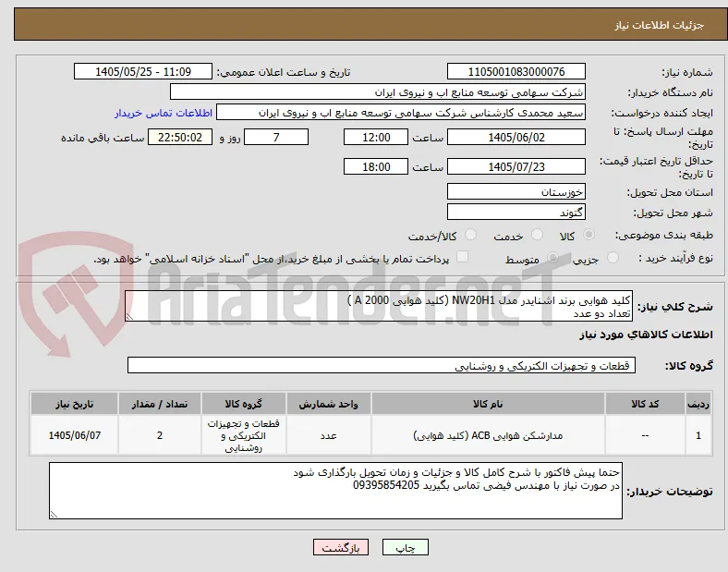Click the شماره نیاز label
The height and width of the screenshot is (572, 728).
click(x=687, y=72)
